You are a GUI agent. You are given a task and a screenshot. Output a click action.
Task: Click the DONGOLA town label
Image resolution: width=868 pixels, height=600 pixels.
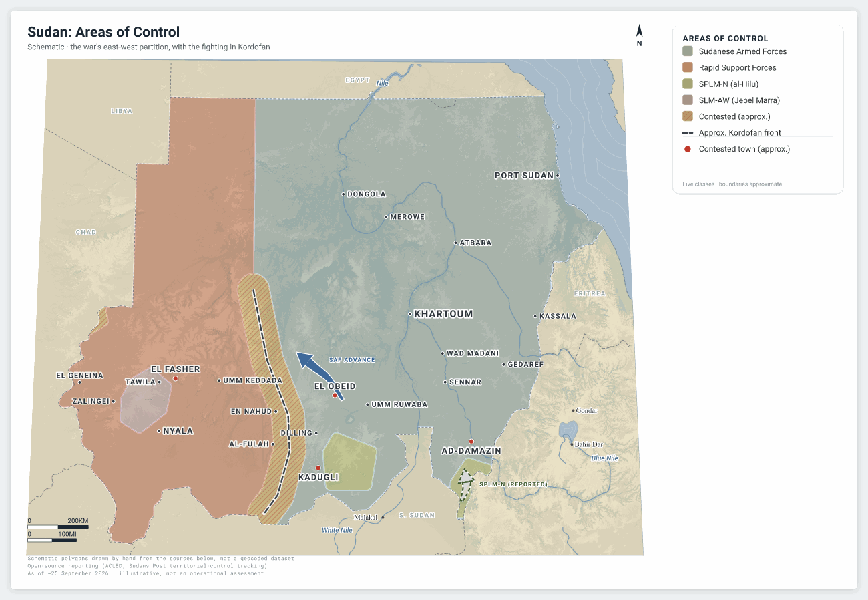367,194
